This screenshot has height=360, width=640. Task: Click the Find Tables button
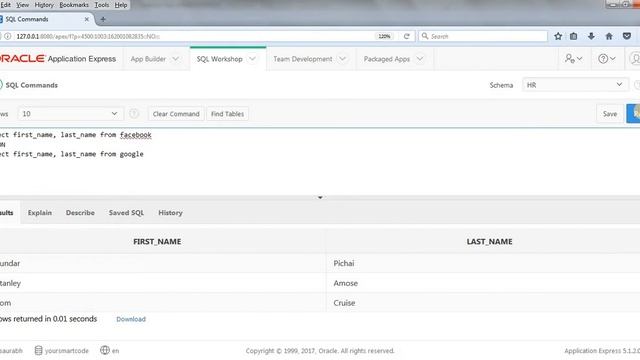coord(227,114)
